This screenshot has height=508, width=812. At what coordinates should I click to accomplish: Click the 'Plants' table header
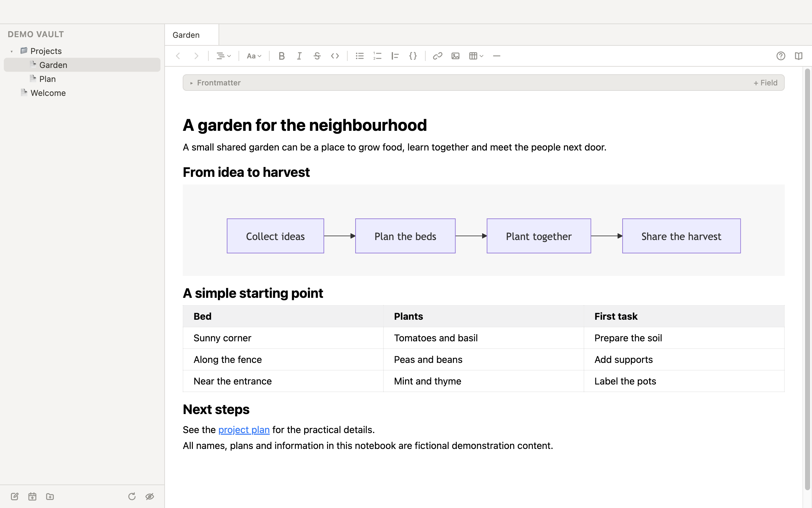coord(483,316)
